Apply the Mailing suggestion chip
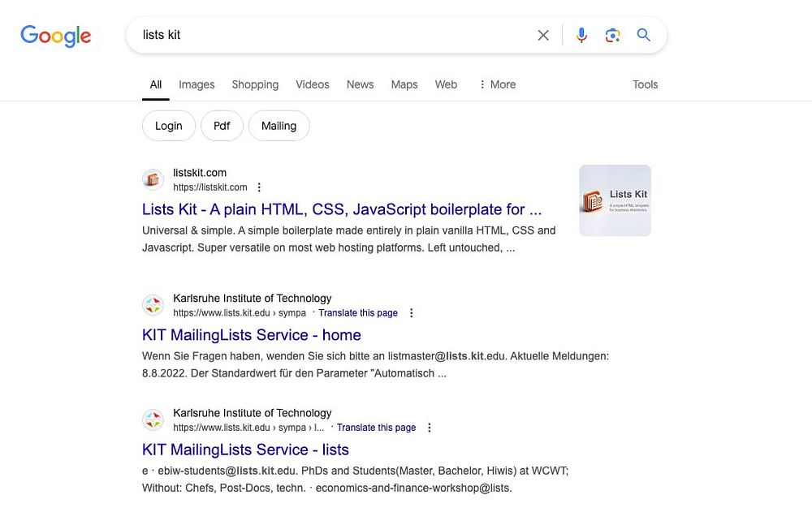 [279, 126]
